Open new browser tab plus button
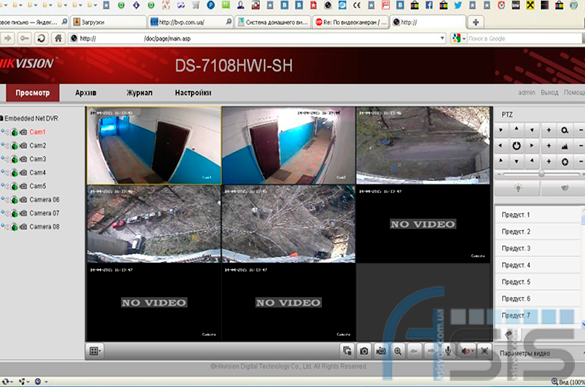This screenshot has height=387, width=585. [x=476, y=22]
